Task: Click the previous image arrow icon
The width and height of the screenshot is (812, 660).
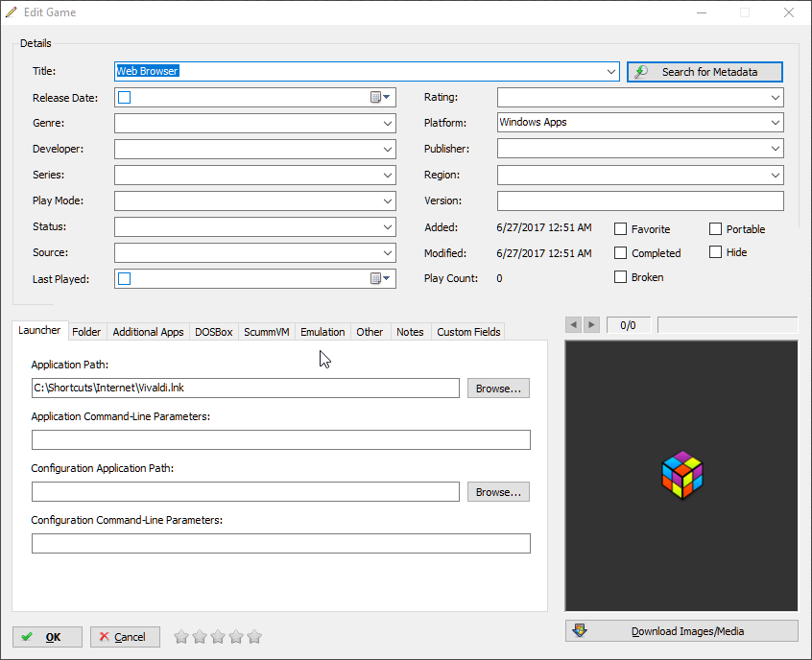Action: [574, 325]
